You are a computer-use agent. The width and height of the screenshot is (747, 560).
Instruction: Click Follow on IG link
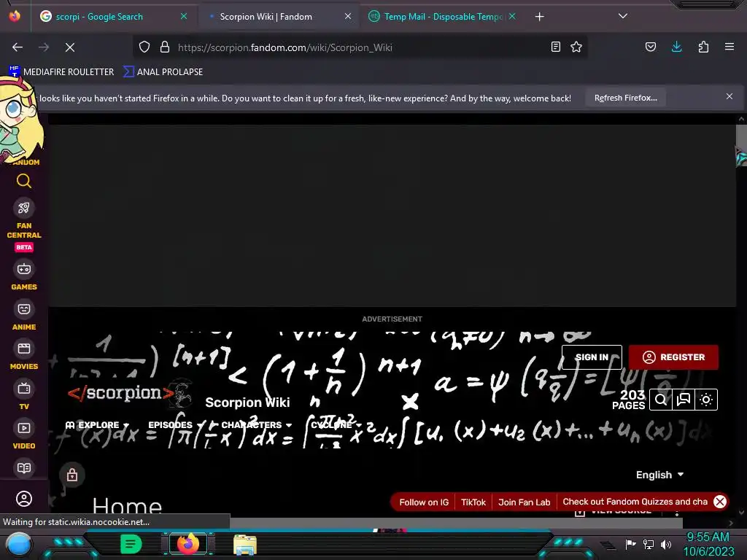424,502
